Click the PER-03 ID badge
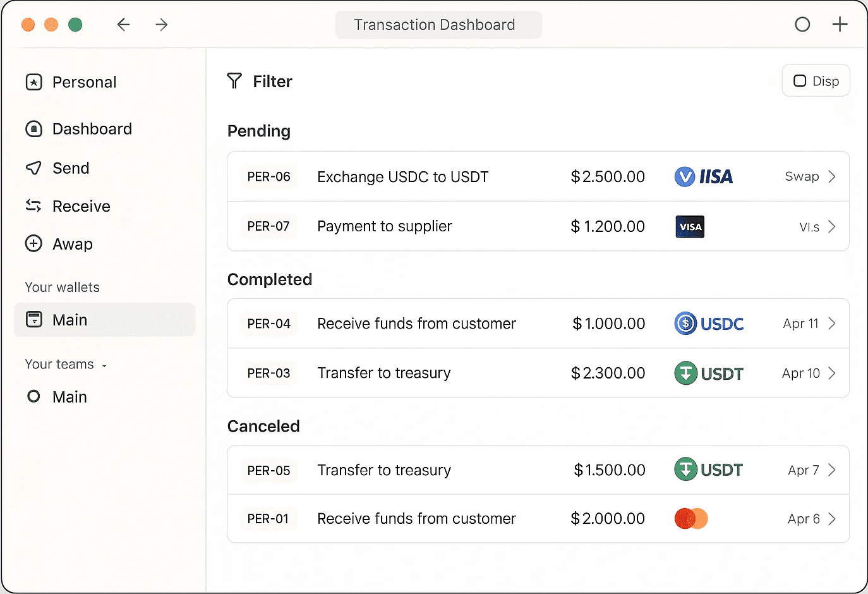The image size is (868, 594). click(268, 373)
